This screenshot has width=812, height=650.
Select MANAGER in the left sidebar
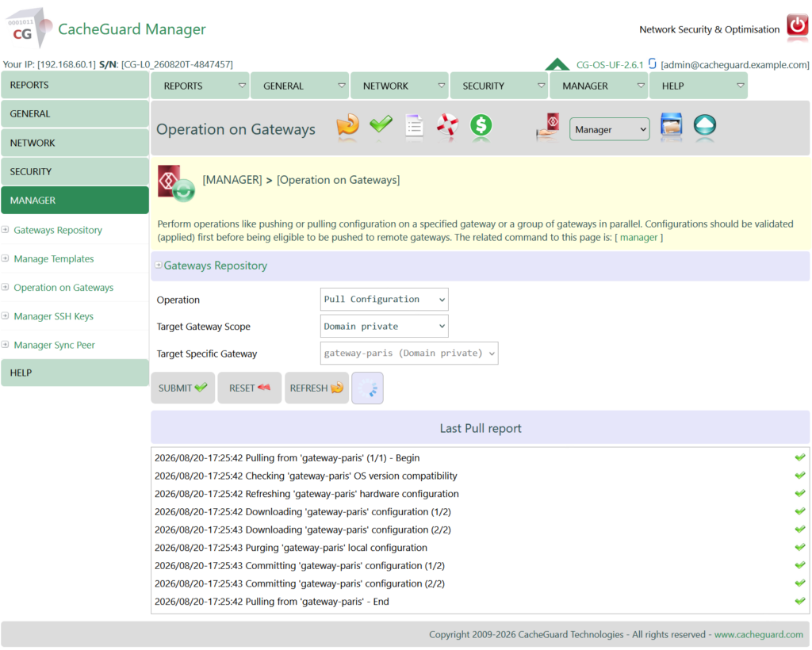point(75,201)
